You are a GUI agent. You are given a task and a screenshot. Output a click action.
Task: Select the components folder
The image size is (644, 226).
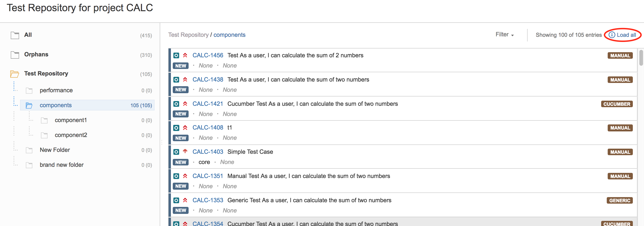point(88,105)
